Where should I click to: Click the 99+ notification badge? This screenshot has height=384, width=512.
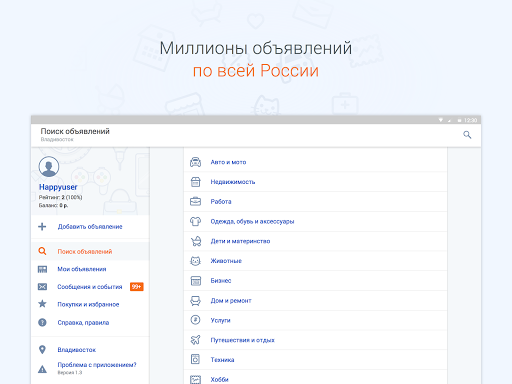pyautogui.click(x=137, y=287)
